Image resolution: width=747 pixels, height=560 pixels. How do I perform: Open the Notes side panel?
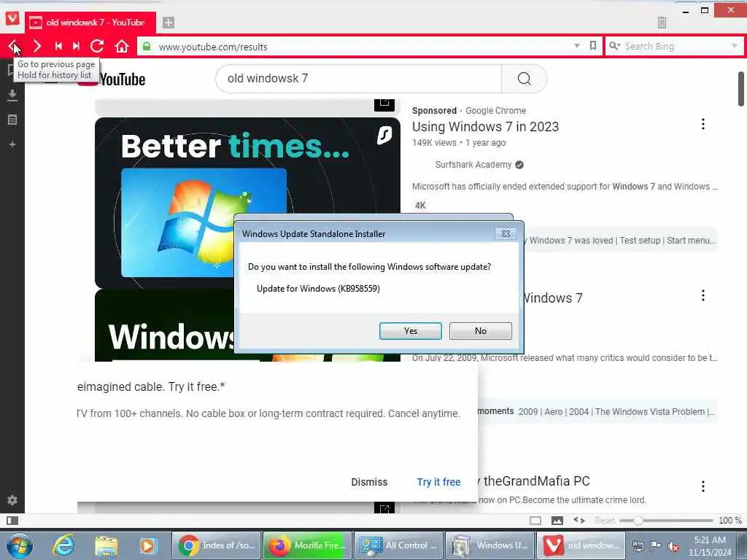[x=12, y=120]
